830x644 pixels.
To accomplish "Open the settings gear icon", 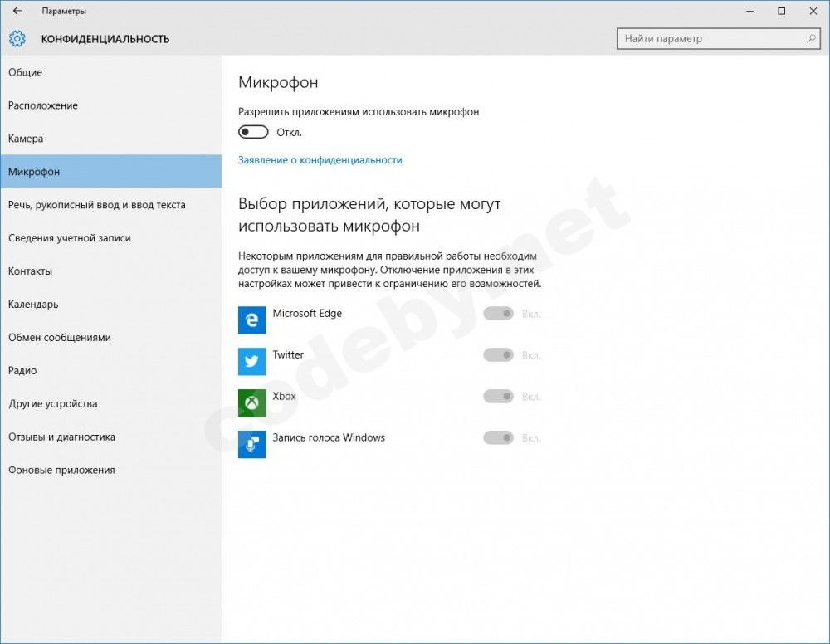I will (x=17, y=39).
